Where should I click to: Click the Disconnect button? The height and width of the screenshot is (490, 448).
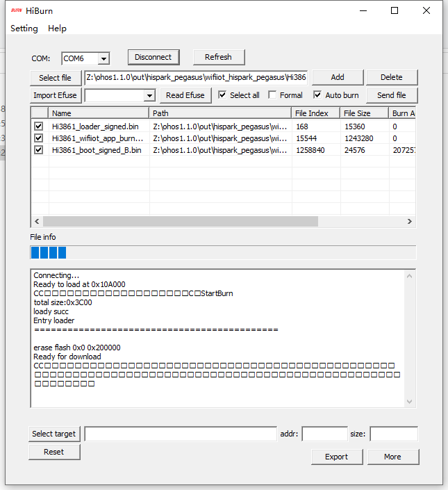pyautogui.click(x=154, y=57)
